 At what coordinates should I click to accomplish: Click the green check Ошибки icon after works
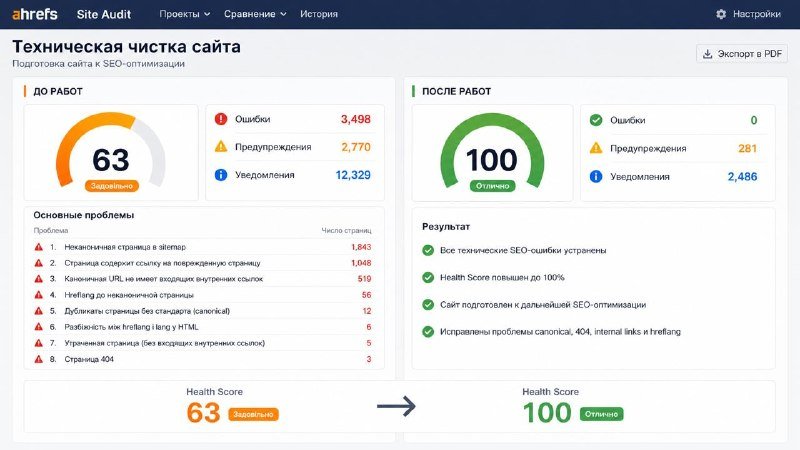tap(595, 120)
